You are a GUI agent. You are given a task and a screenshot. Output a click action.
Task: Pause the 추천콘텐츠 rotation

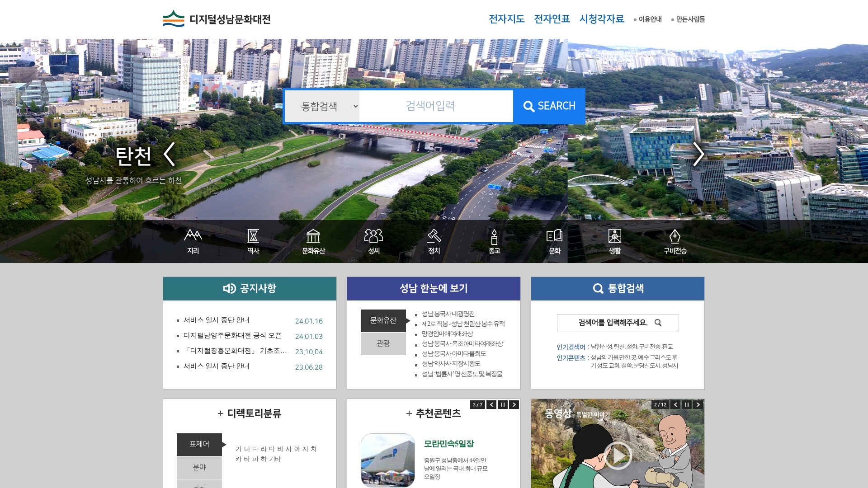(503, 405)
